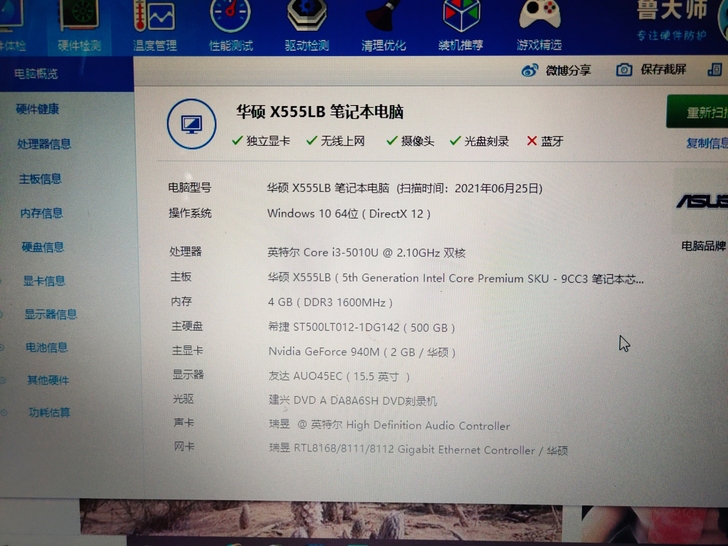Open 电池信息 in sidebar

tap(47, 347)
